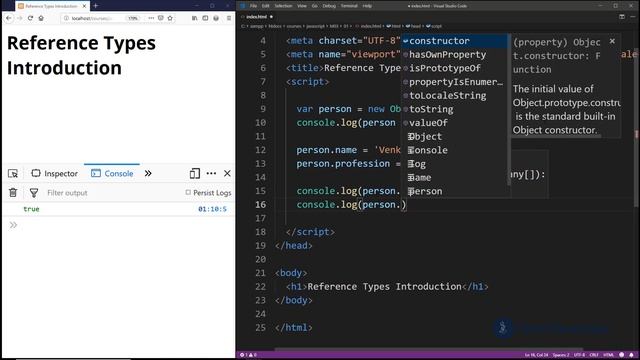
Task: Show more devtools tabs chevron
Action: click(148, 173)
